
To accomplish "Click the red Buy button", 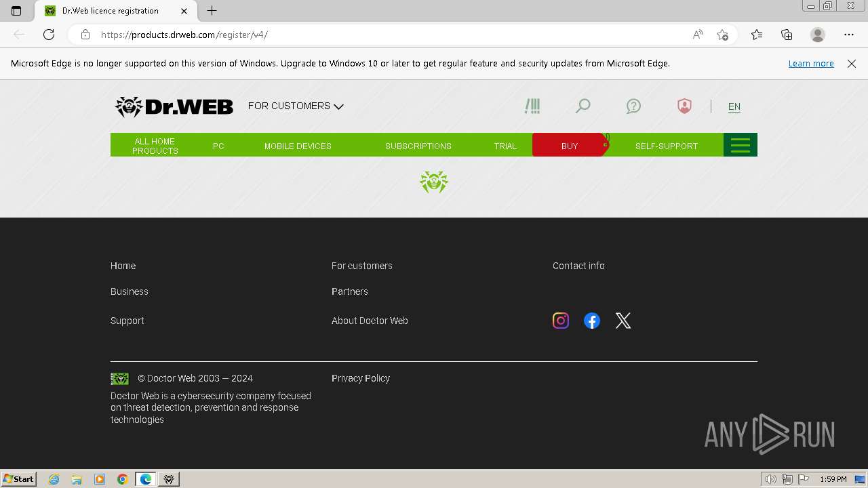I will tap(570, 145).
